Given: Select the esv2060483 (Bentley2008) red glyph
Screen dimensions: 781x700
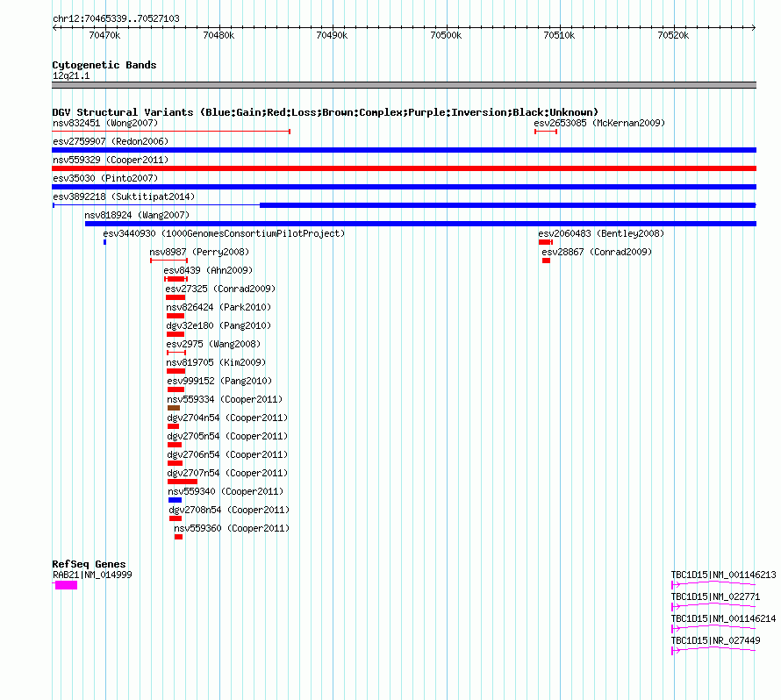Looking at the screenshot, I should pos(546,242).
